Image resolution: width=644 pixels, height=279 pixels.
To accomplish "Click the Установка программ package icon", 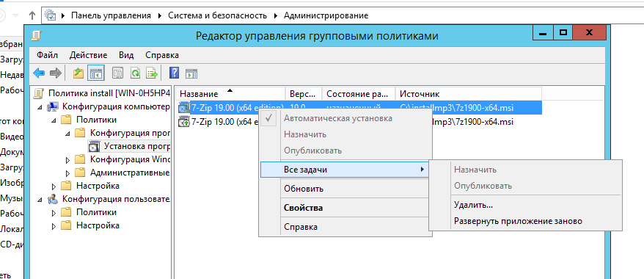I will pos(94,146).
